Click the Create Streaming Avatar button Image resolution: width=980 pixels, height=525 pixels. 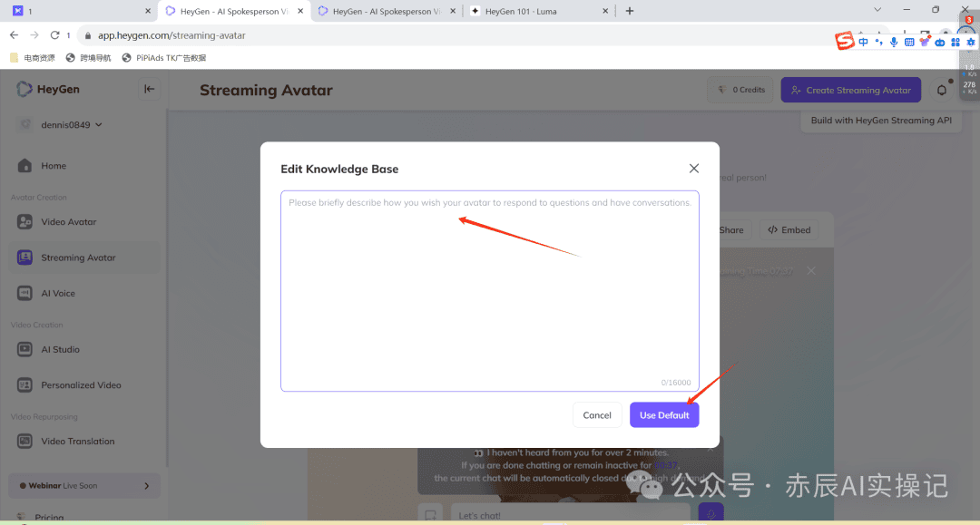click(x=850, y=90)
